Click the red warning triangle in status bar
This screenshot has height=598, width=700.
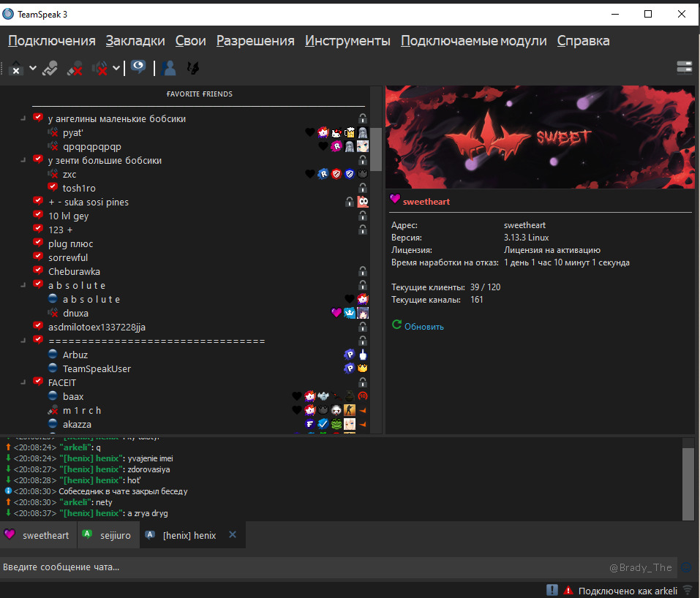pos(568,590)
